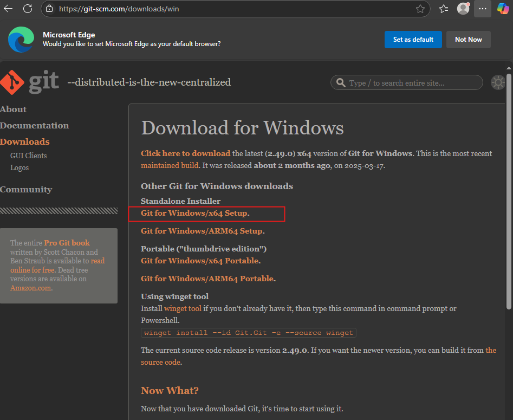Image resolution: width=513 pixels, height=420 pixels.
Task: Click the winget install command text
Action: click(x=249, y=333)
